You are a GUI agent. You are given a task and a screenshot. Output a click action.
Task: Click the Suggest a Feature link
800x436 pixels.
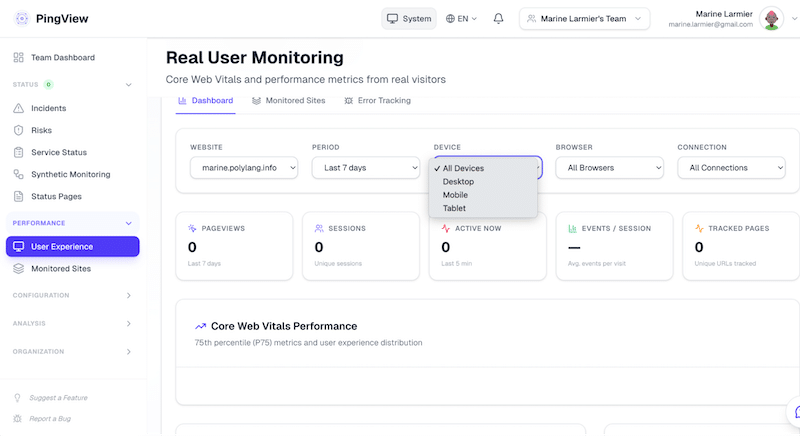[58, 397]
